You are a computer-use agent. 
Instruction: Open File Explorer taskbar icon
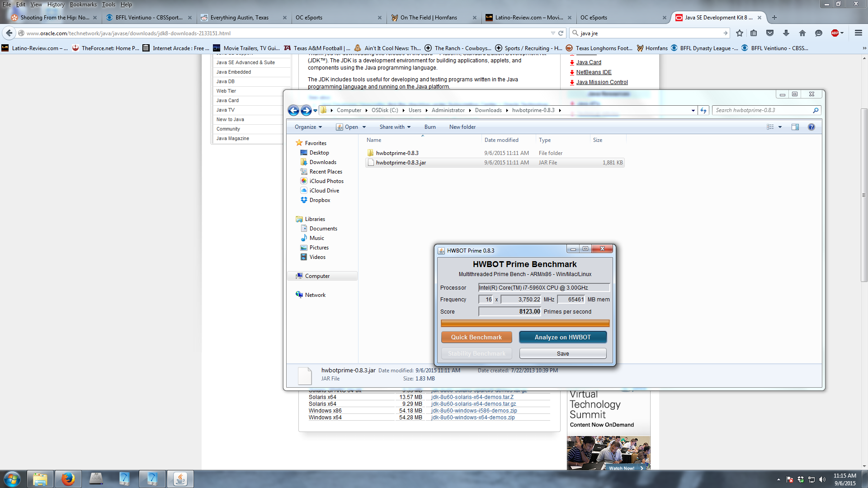pyautogui.click(x=40, y=479)
